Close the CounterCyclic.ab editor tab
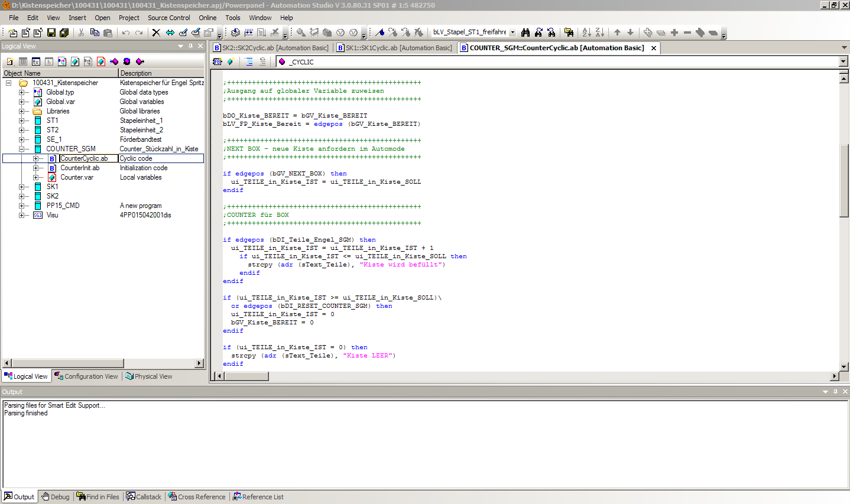850x504 pixels. pos(654,48)
